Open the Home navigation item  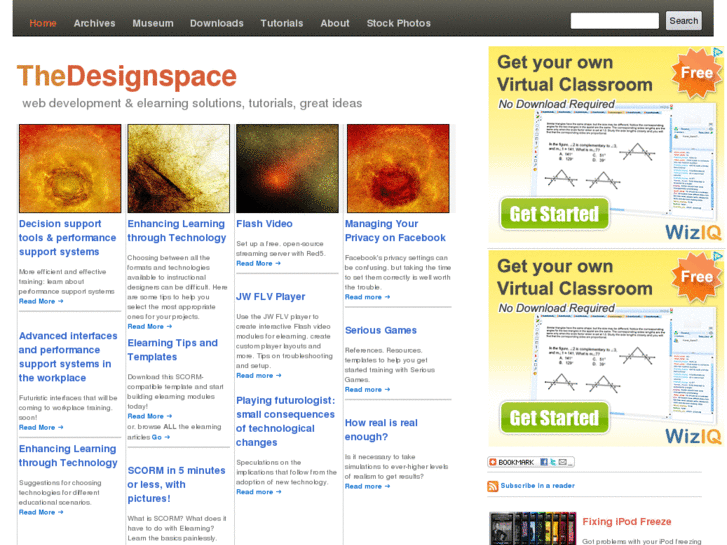tap(43, 23)
